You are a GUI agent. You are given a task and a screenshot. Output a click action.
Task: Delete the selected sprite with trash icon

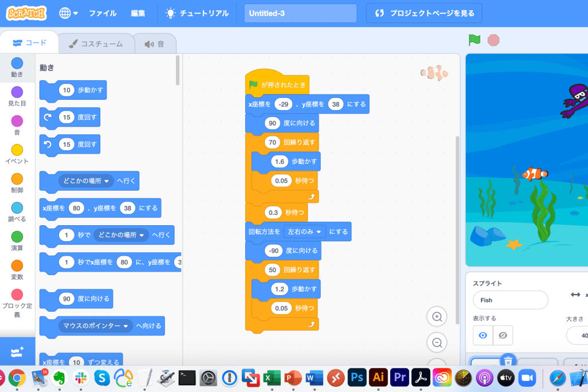click(508, 361)
